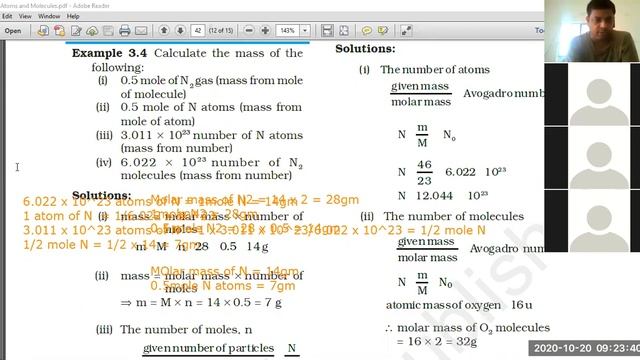Print the document using printer icon
640x360 pixels.
tap(124, 31)
